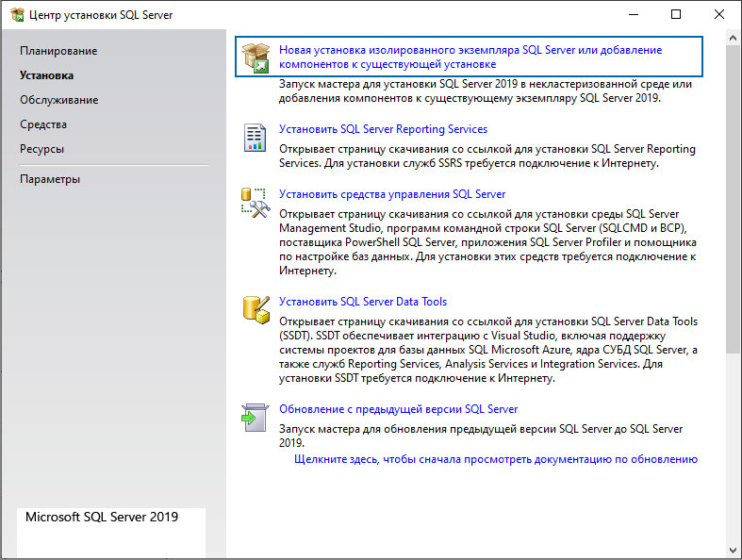
Task: Click the text about launching the SQL Server 2019 wizard
Action: 486,91
